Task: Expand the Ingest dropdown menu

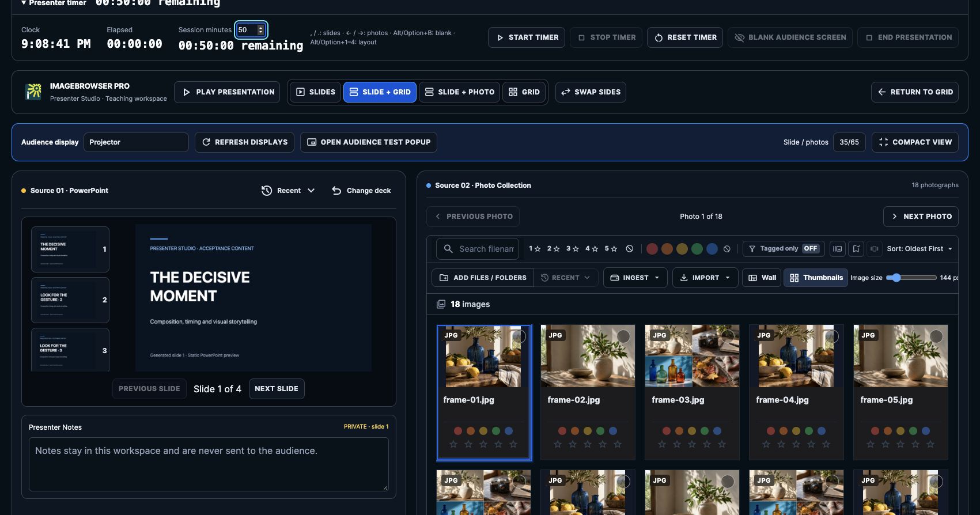Action: pyautogui.click(x=635, y=278)
